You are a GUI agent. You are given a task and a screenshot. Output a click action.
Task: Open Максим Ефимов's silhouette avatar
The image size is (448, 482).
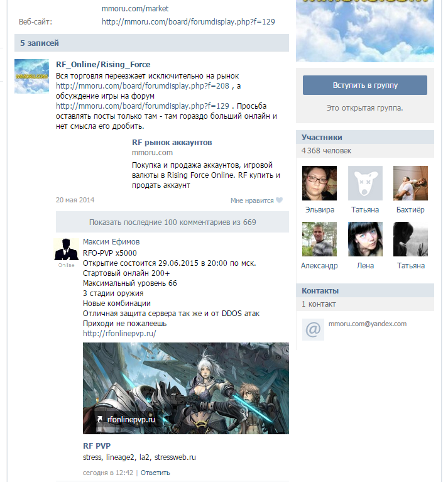point(67,249)
